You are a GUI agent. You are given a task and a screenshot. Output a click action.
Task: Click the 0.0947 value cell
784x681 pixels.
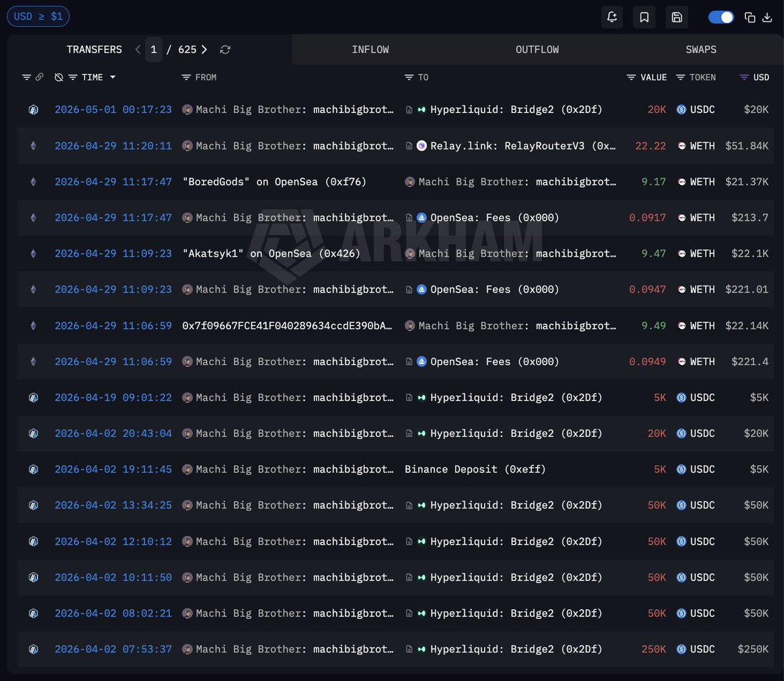(x=647, y=289)
